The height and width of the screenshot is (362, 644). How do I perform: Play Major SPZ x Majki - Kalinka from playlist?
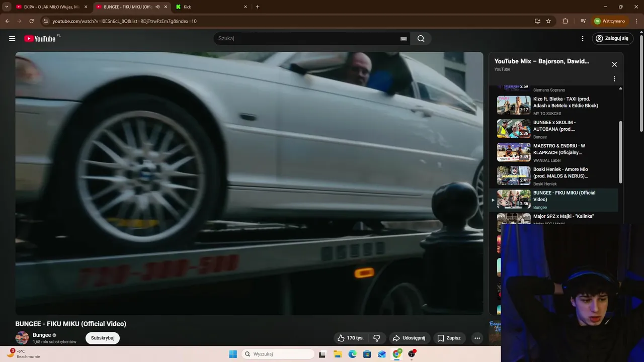coord(553,219)
